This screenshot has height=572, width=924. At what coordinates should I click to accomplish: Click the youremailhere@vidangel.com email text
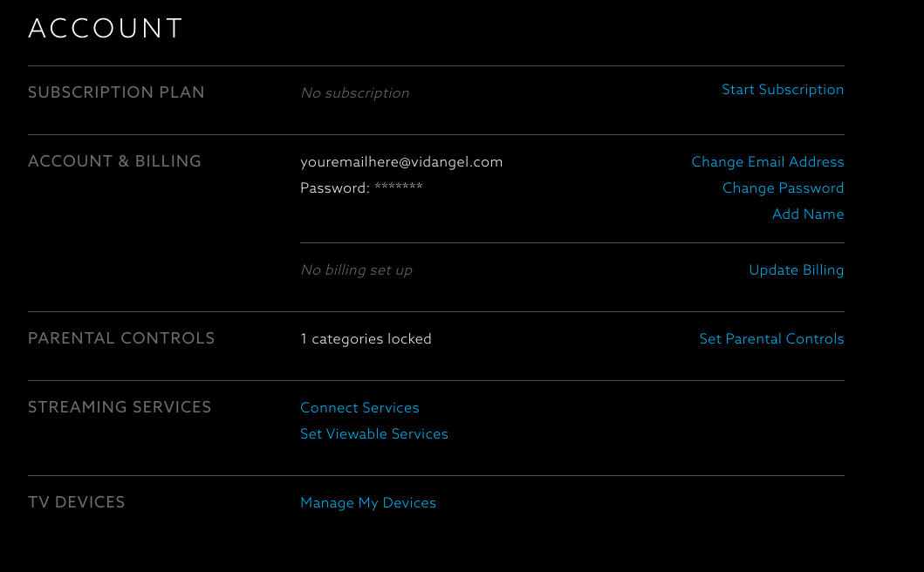click(x=401, y=162)
